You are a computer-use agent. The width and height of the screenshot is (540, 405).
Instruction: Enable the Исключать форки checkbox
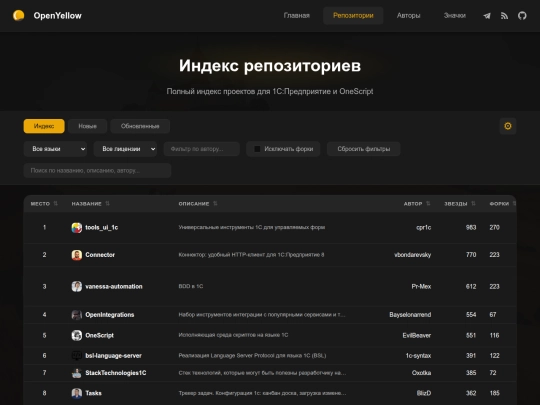(x=257, y=149)
